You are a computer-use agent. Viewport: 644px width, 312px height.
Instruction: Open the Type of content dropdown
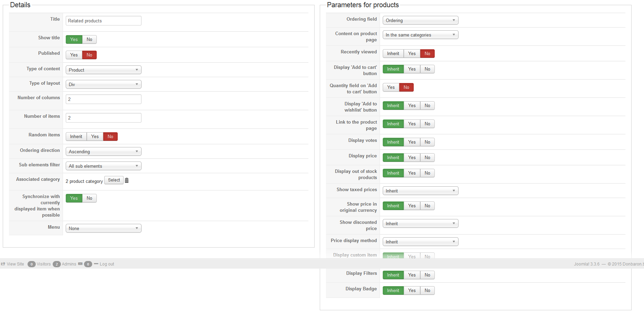[103, 70]
